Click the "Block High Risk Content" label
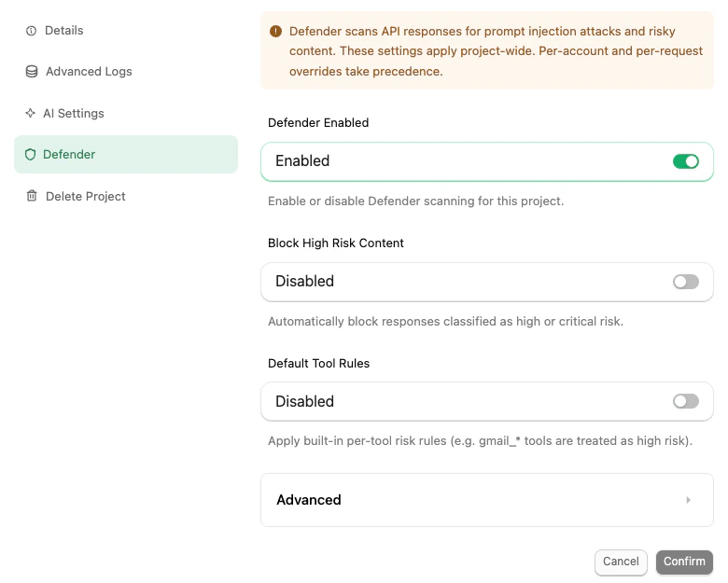728x583 pixels. point(336,243)
